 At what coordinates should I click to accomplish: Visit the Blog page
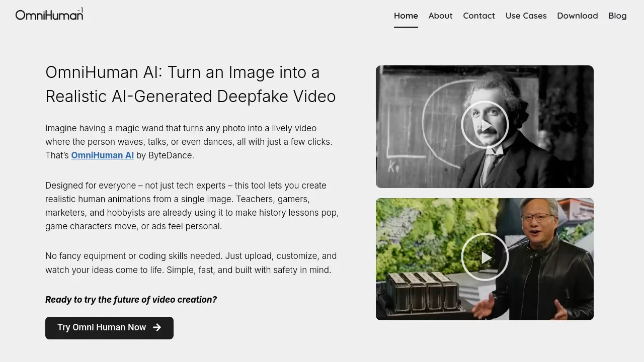[617, 16]
